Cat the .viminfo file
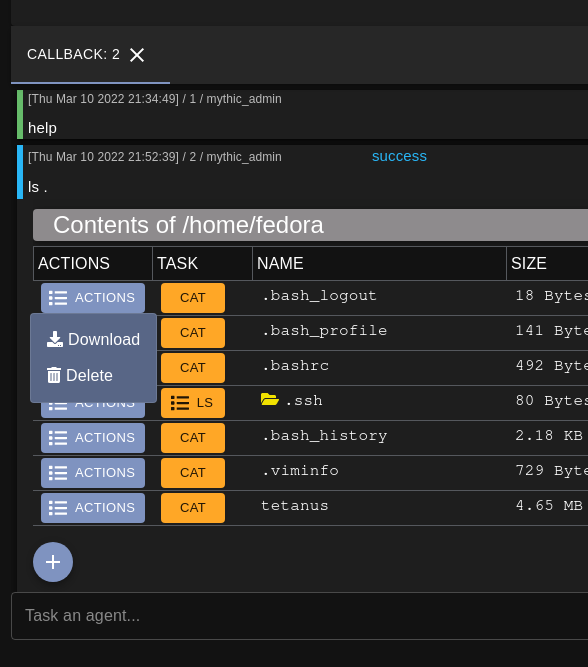Viewport: 588px width, 667px height. click(193, 473)
